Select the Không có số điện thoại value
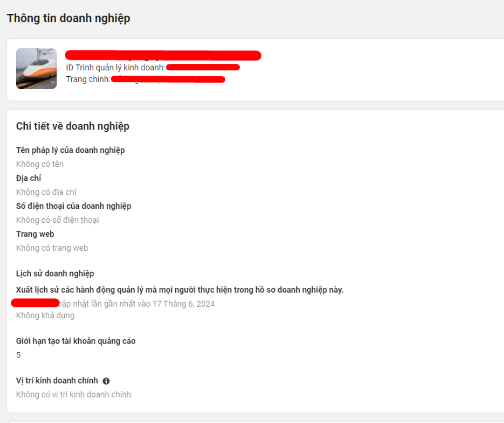 pos(57,220)
